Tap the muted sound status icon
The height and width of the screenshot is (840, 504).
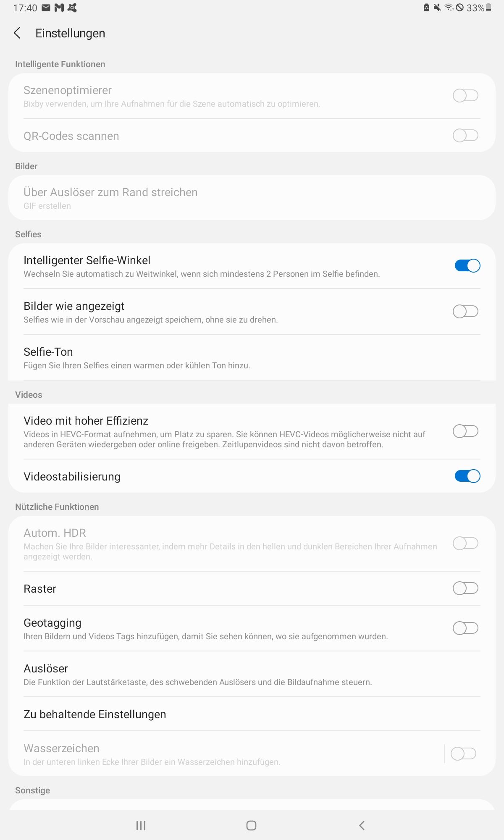click(x=437, y=7)
